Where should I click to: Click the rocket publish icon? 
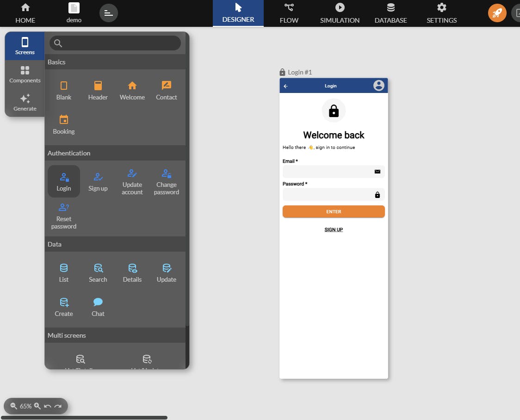tap(497, 13)
